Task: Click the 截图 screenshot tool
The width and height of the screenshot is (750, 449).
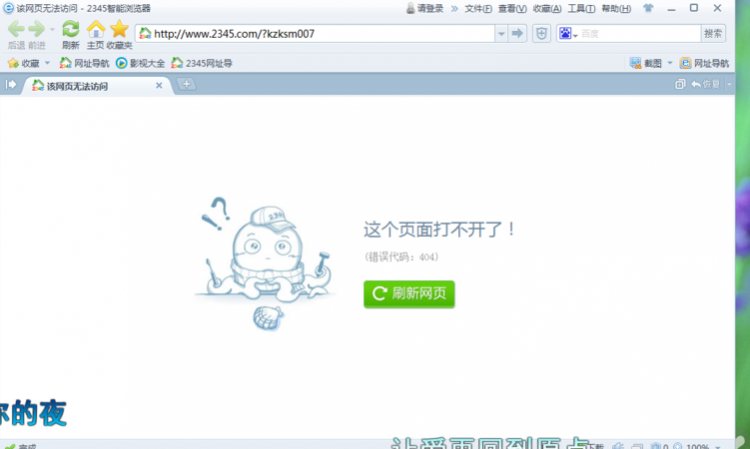Action: [x=646, y=63]
